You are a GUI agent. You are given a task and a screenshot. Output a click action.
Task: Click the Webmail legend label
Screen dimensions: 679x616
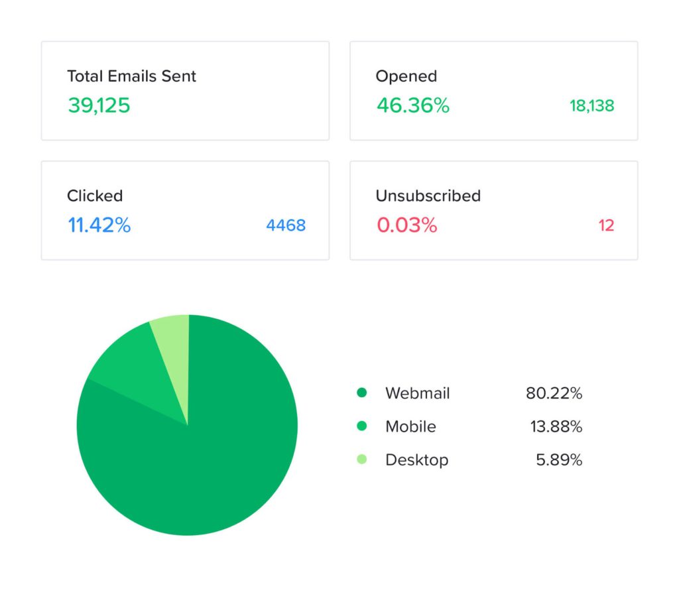click(x=417, y=393)
